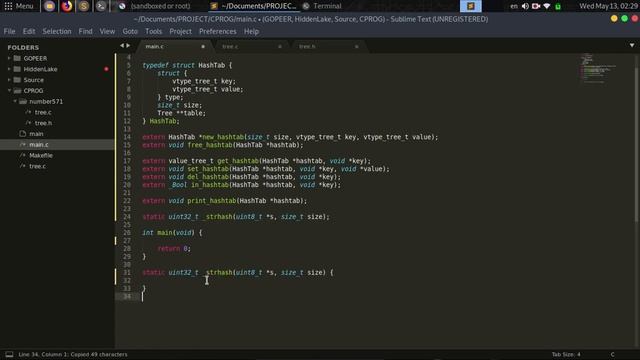
Task: Go to previous tab with left arrow
Action: click(x=122, y=46)
